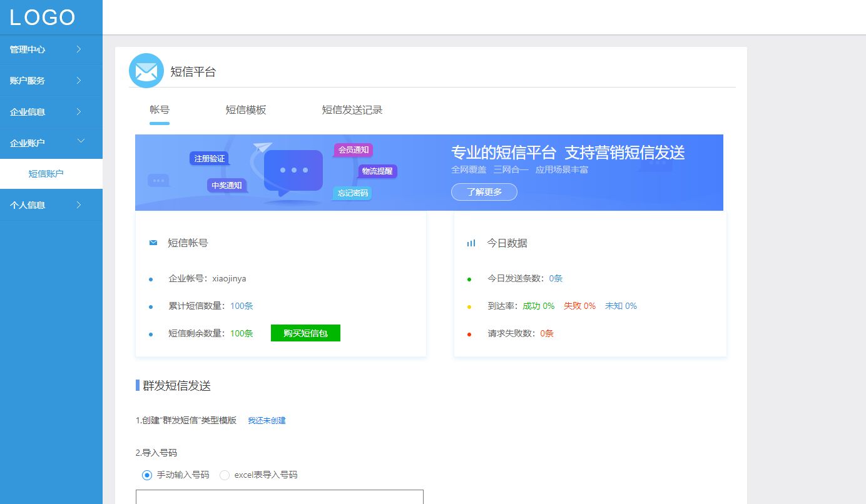This screenshot has height=504, width=866.
Task: Click the 请求失败数 value 0条
Action: tap(547, 333)
